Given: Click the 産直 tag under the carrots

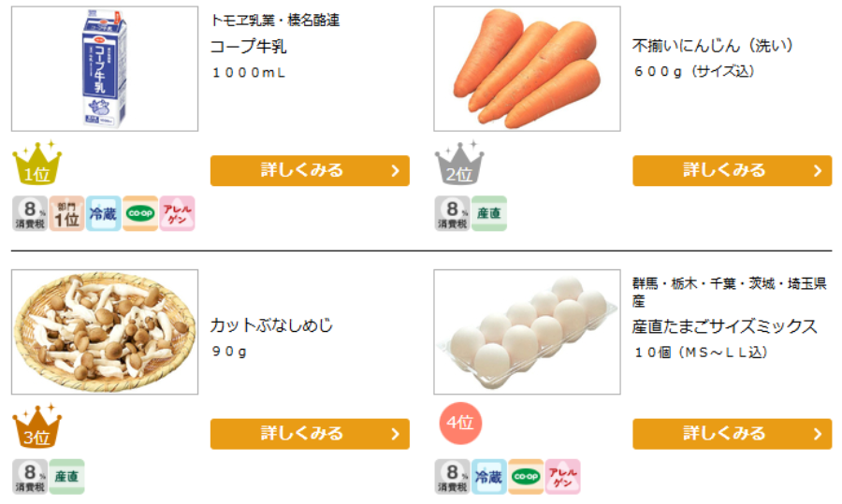Looking at the screenshot, I should click(x=489, y=213).
